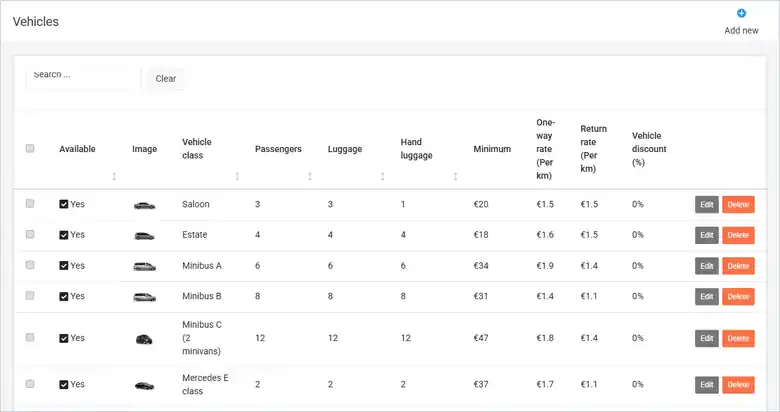
Task: Select the Minibus B row checkbox
Action: (x=30, y=296)
